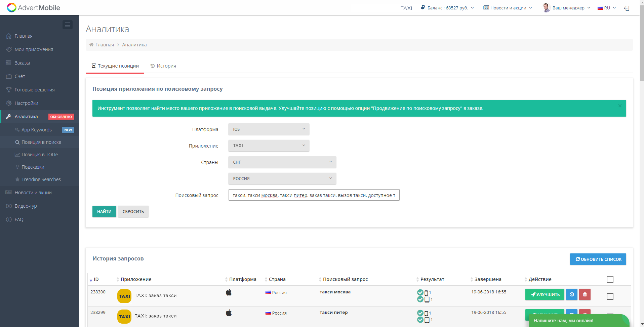The width and height of the screenshot is (644, 327).
Task: Open the Платформа IOS dropdown
Action: [269, 129]
